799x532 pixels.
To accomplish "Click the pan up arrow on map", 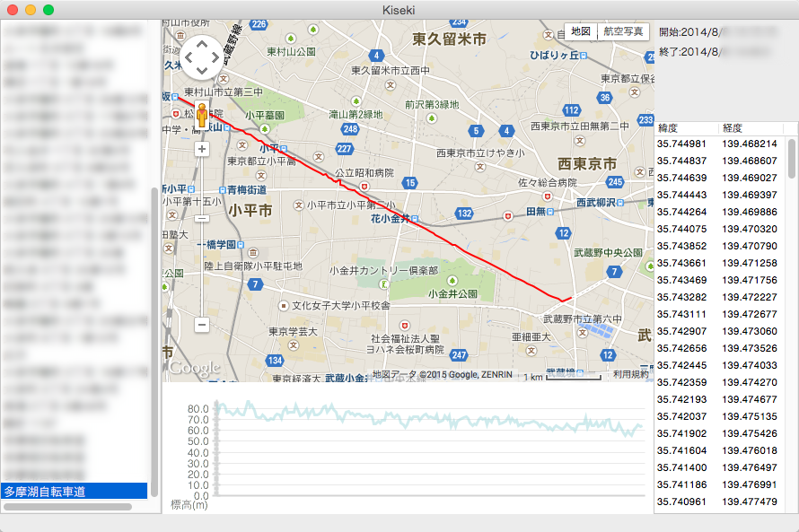I will (202, 44).
